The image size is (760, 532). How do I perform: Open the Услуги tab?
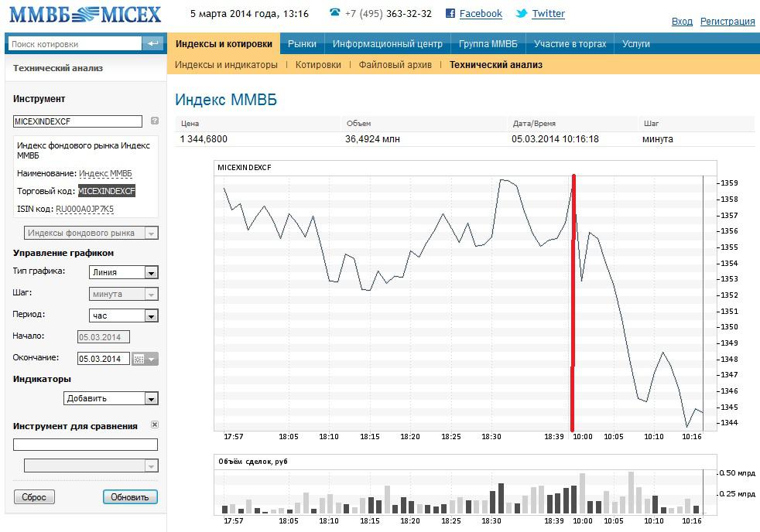click(x=636, y=43)
